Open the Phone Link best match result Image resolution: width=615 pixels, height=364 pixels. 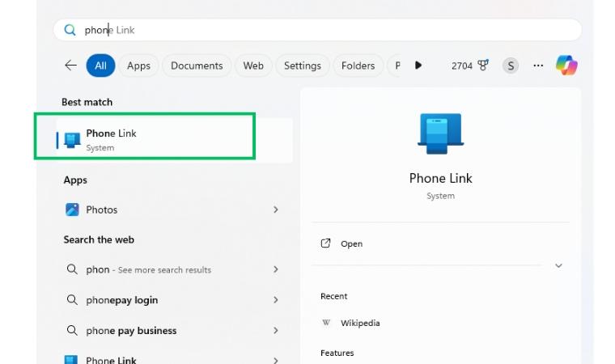pyautogui.click(x=175, y=140)
